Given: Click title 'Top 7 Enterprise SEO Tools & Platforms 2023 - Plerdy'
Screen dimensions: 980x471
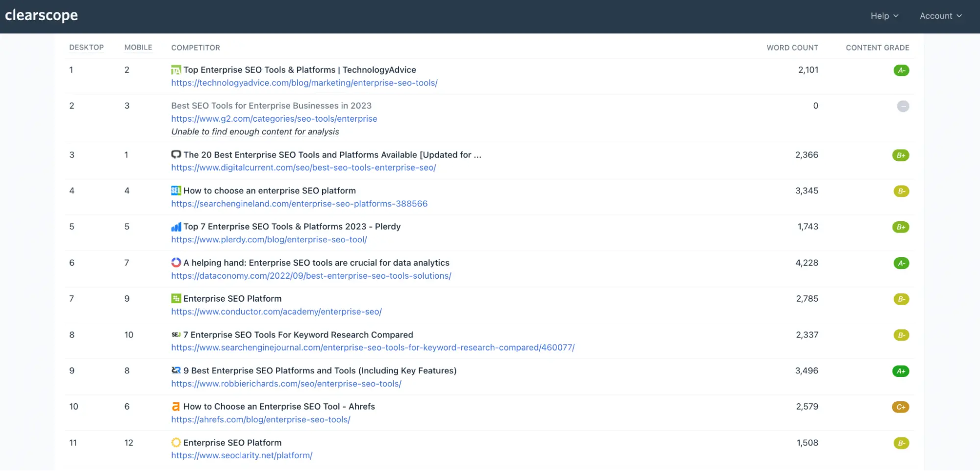Looking at the screenshot, I should (292, 226).
